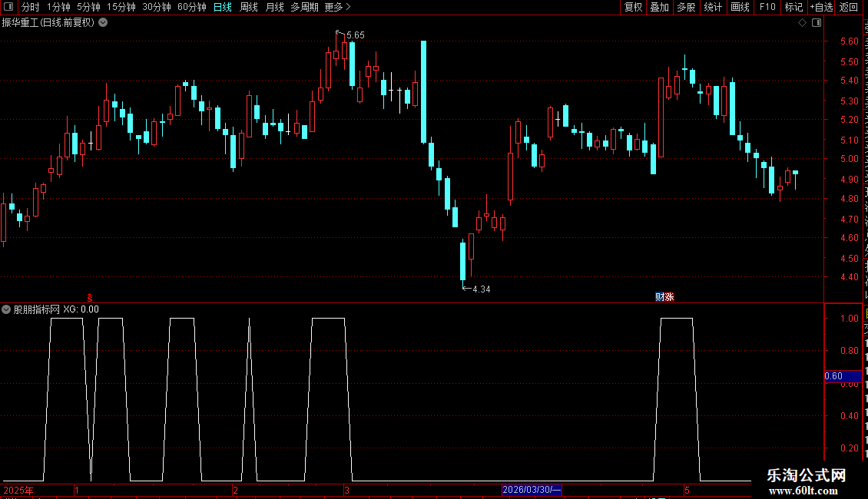Click the 1.00 indicator axis label
Viewport: 868px width, 499px height.
point(849,319)
